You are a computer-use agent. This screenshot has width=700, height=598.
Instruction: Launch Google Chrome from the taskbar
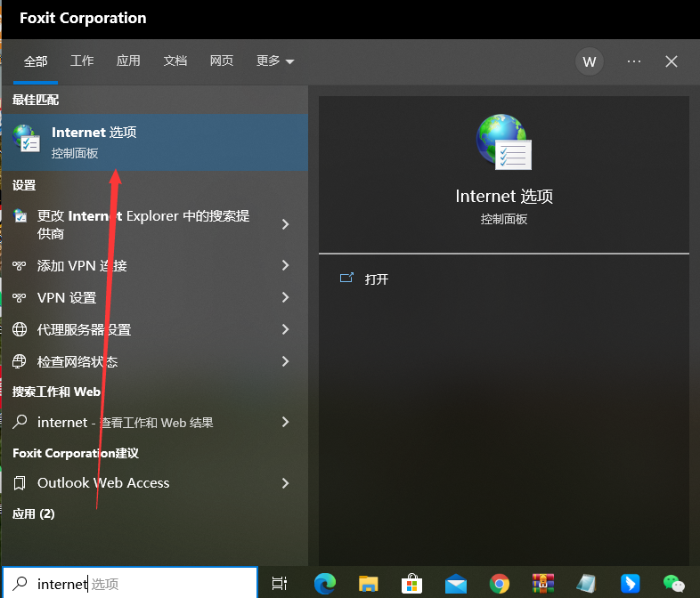(499, 584)
